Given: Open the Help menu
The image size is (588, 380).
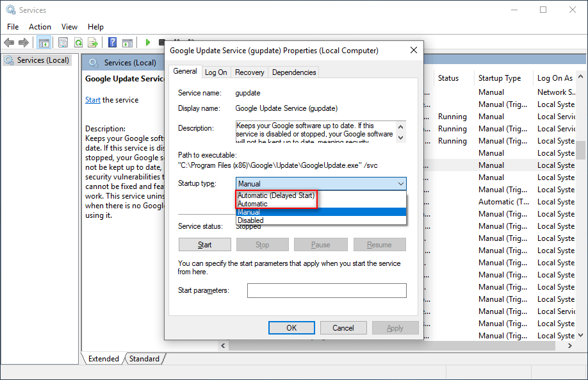Looking at the screenshot, I should point(95,27).
